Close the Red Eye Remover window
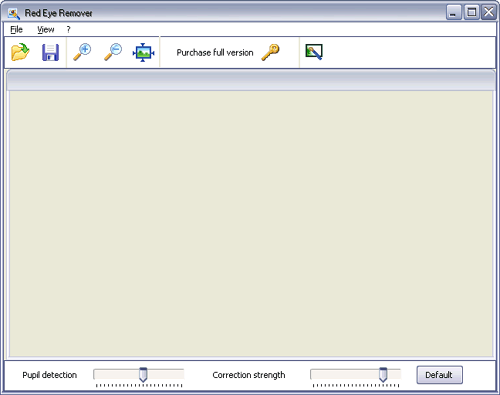Viewport: 500px width, 395px height. (x=489, y=13)
